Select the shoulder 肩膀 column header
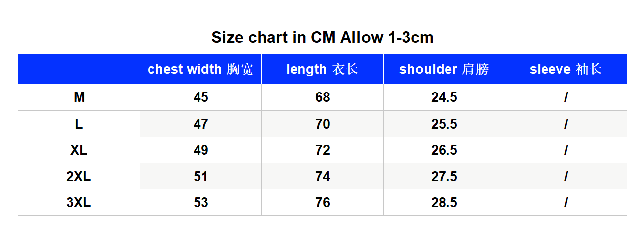The image size is (644, 233). 444,69
